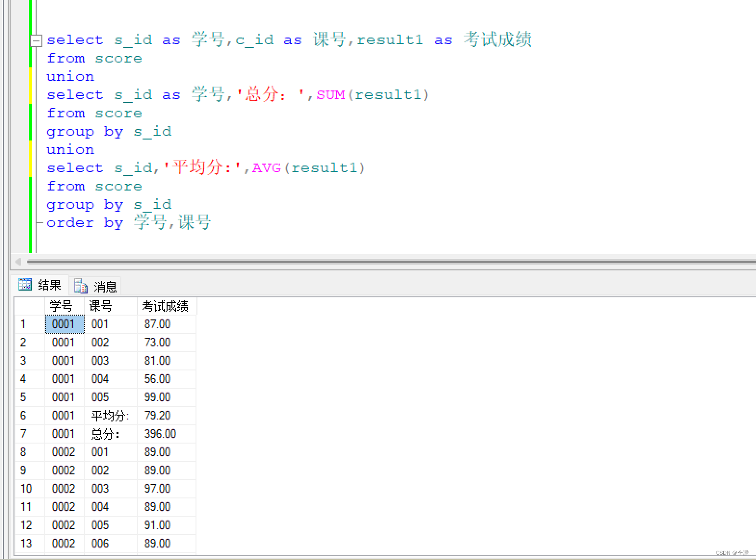The width and height of the screenshot is (756, 560).
Task: Select the 006 course cell in row 13
Action: point(111,544)
